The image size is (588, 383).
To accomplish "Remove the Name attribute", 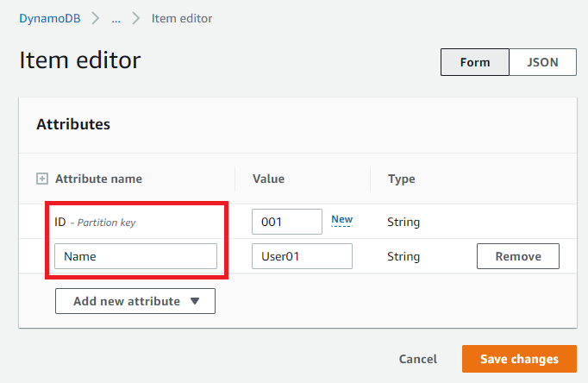I will pyautogui.click(x=517, y=256).
